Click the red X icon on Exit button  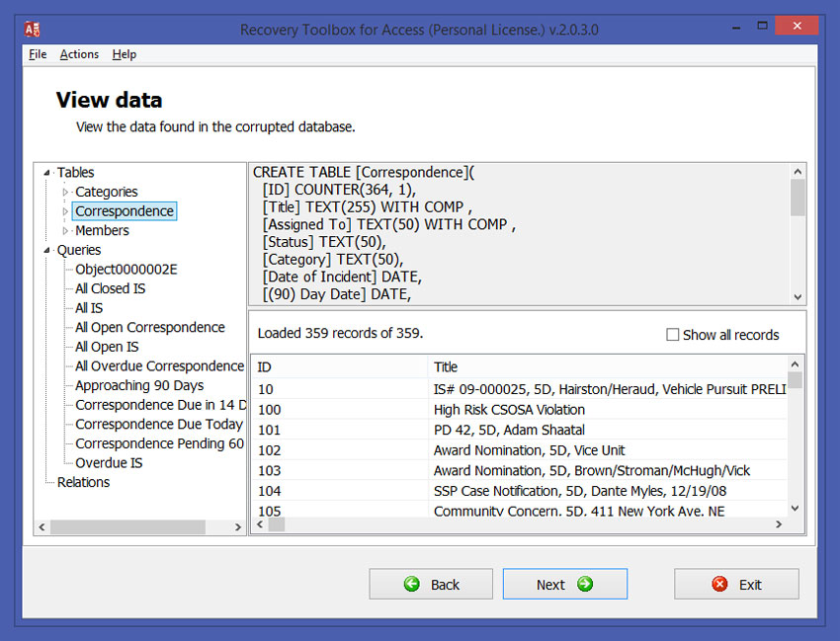point(719,585)
